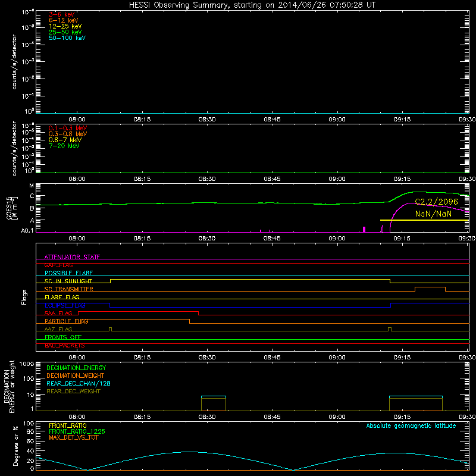Select the thick magenta spike near 09:06
476x476 pixels.
click(x=364, y=230)
